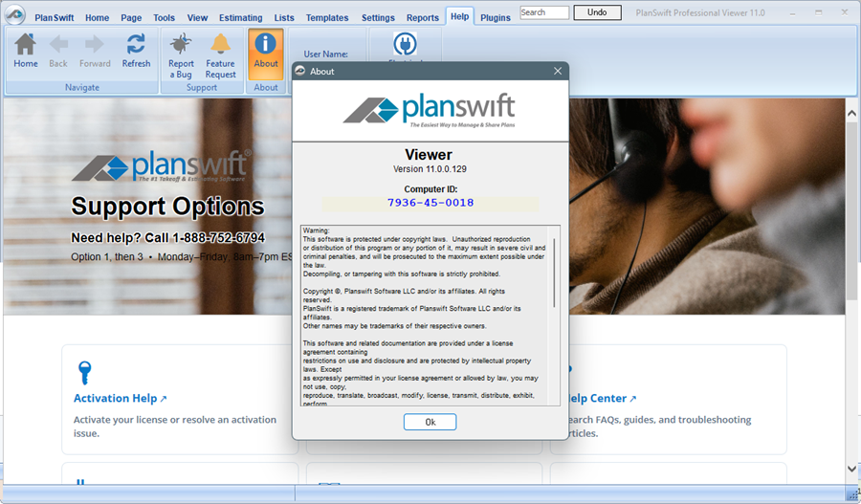This screenshot has height=504, width=861.
Task: Click the Version 11.0.0.129 text
Action: pyautogui.click(x=430, y=169)
